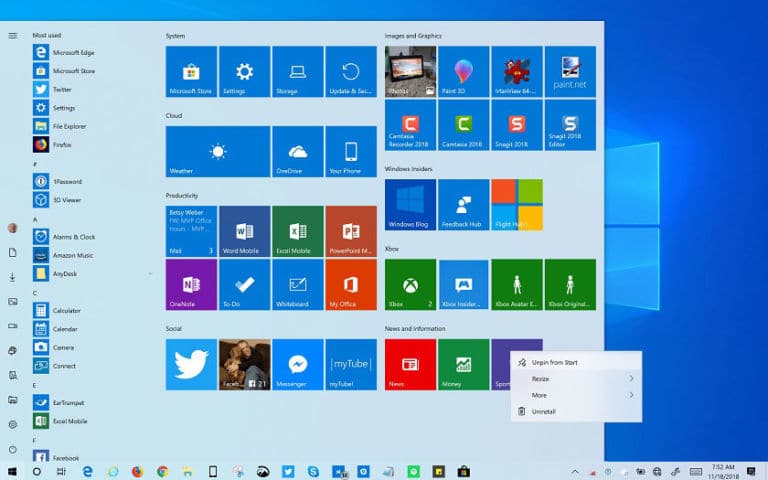This screenshot has width=768, height=480.
Task: Open the Mail live tile
Action: (191, 231)
